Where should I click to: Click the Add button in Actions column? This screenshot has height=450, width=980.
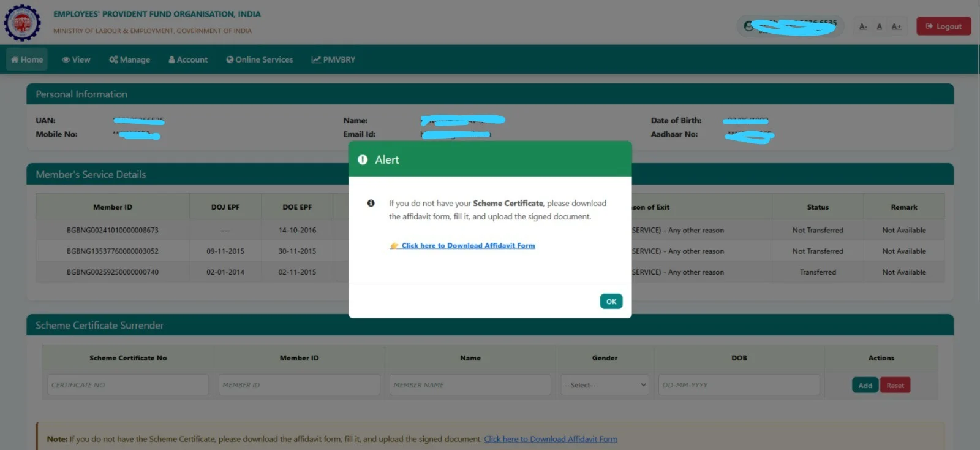(x=865, y=385)
